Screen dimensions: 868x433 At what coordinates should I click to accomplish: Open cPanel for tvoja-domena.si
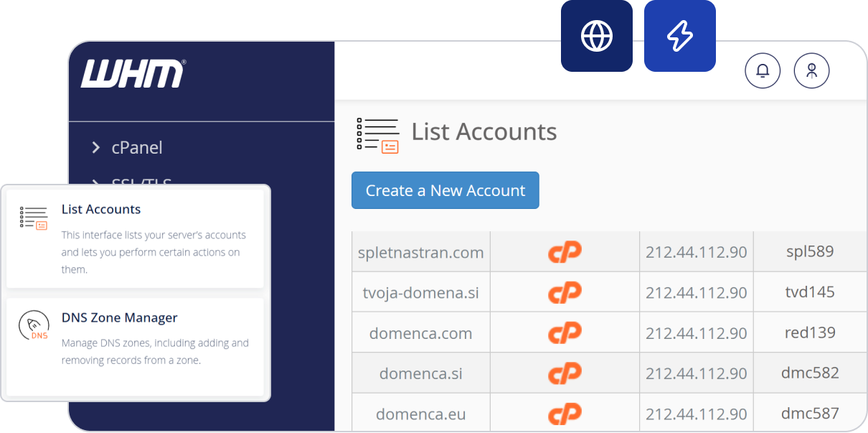(565, 292)
